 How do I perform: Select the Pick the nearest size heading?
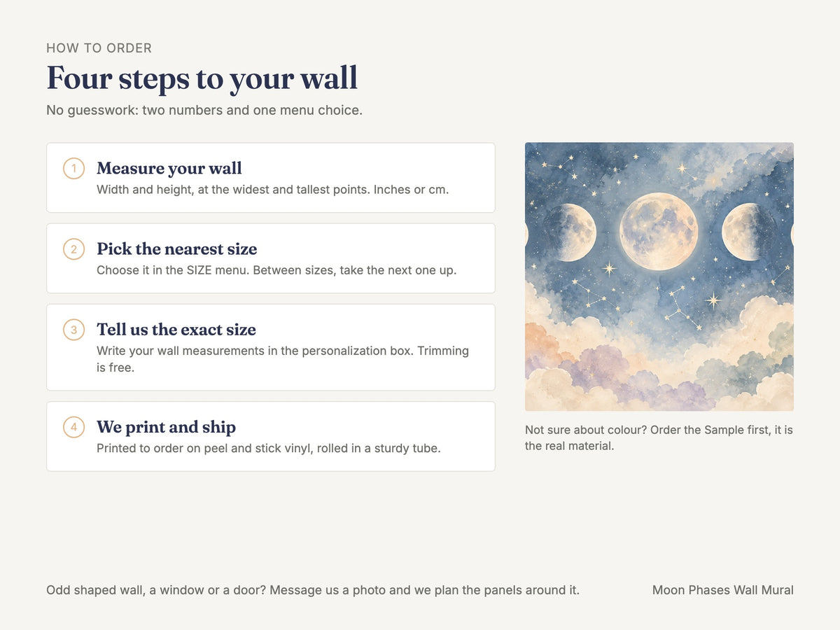[177, 248]
